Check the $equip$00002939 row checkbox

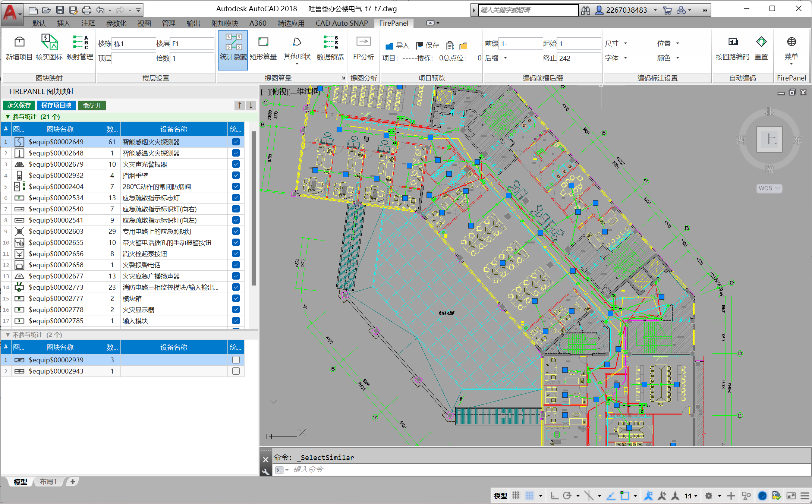pyautogui.click(x=236, y=360)
